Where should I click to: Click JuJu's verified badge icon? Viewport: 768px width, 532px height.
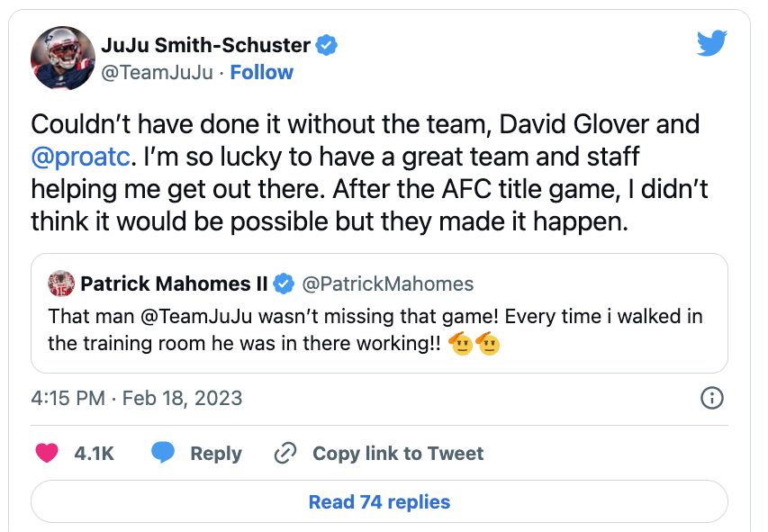tap(327, 45)
